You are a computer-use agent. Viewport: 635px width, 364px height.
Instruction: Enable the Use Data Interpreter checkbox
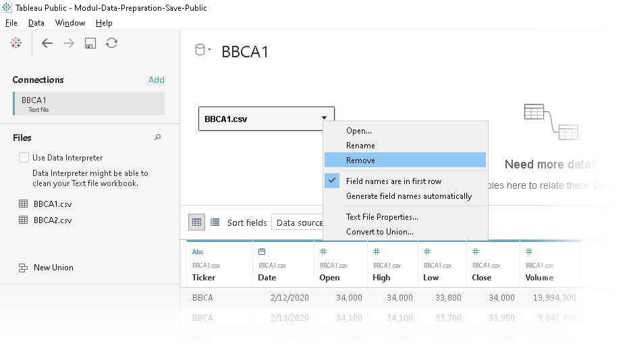coord(24,158)
